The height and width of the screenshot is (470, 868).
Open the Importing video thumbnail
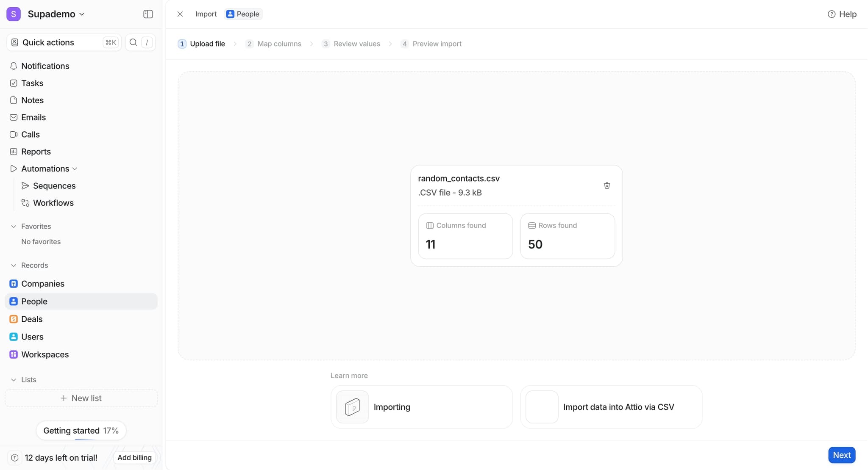coord(352,406)
